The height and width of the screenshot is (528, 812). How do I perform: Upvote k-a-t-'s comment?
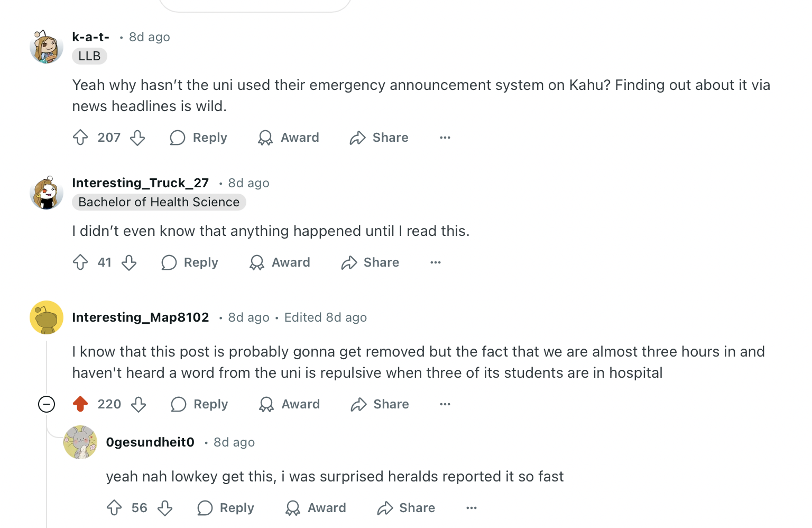click(80, 138)
